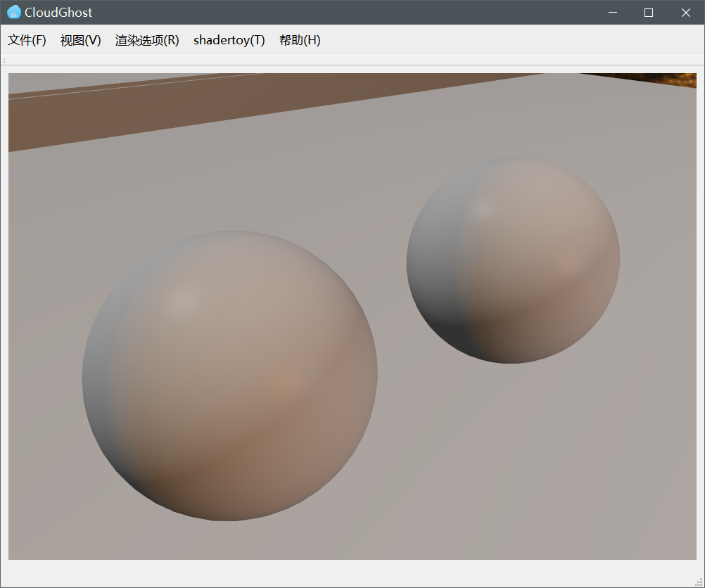Minimize the CloudGhost window
Viewport: 705px width, 588px height.
(x=613, y=13)
